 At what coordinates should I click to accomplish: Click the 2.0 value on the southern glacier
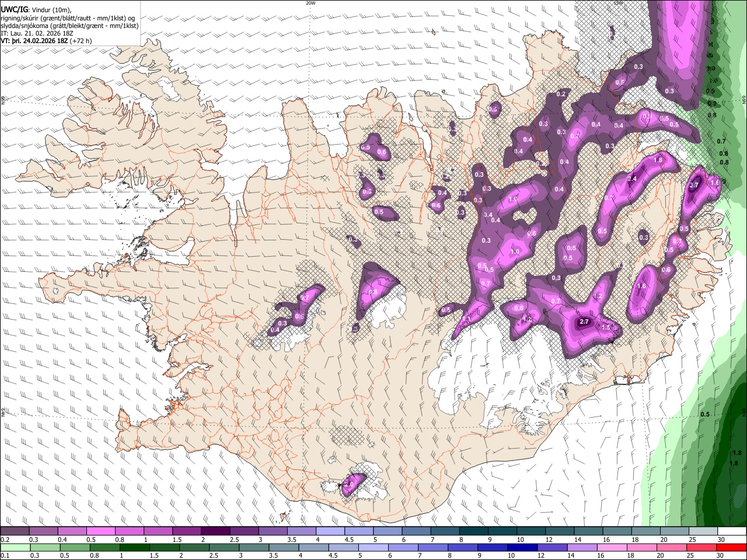(349, 484)
